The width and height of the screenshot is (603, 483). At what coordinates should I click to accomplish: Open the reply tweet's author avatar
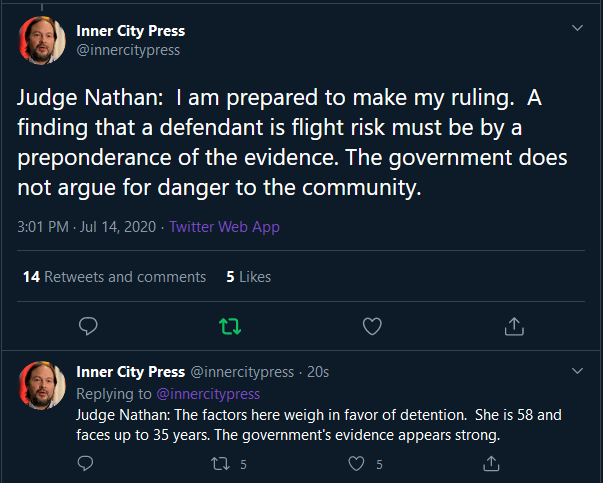point(43,385)
